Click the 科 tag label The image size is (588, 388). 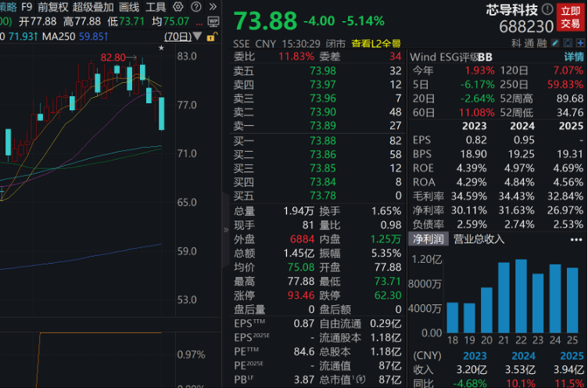click(x=516, y=43)
